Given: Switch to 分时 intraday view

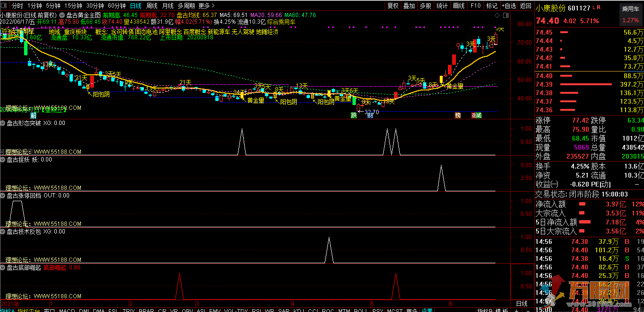Looking at the screenshot, I should 17,6.
